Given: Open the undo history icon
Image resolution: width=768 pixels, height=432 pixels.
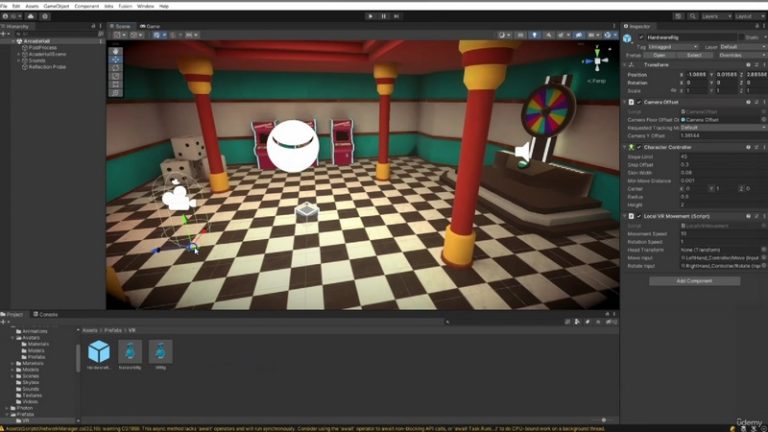Looking at the screenshot, I should tap(678, 16).
